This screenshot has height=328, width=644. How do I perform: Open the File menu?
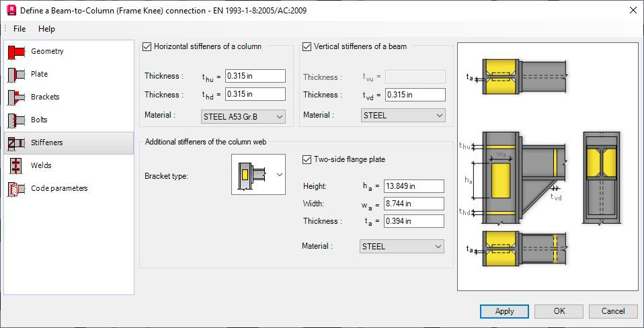pos(19,29)
